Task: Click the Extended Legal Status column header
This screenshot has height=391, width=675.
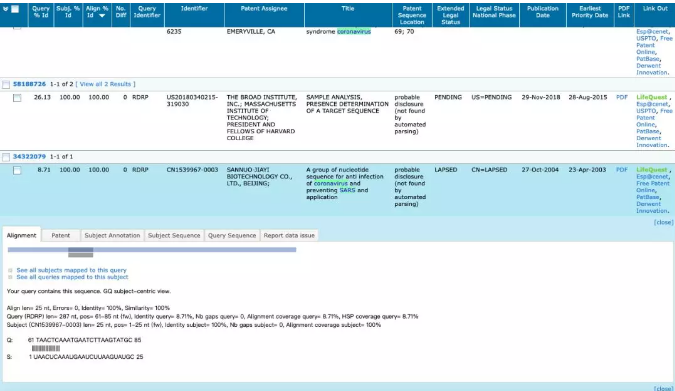Action: (x=450, y=15)
